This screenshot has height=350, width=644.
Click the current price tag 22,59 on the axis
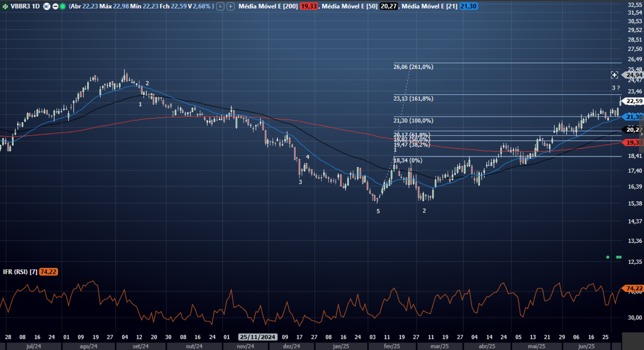pyautogui.click(x=633, y=101)
